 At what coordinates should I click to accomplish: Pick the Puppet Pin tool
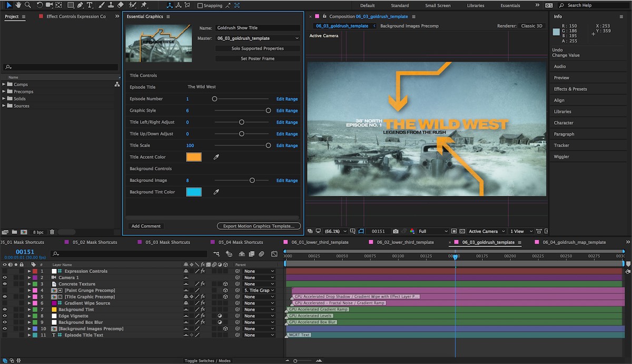[x=144, y=5]
